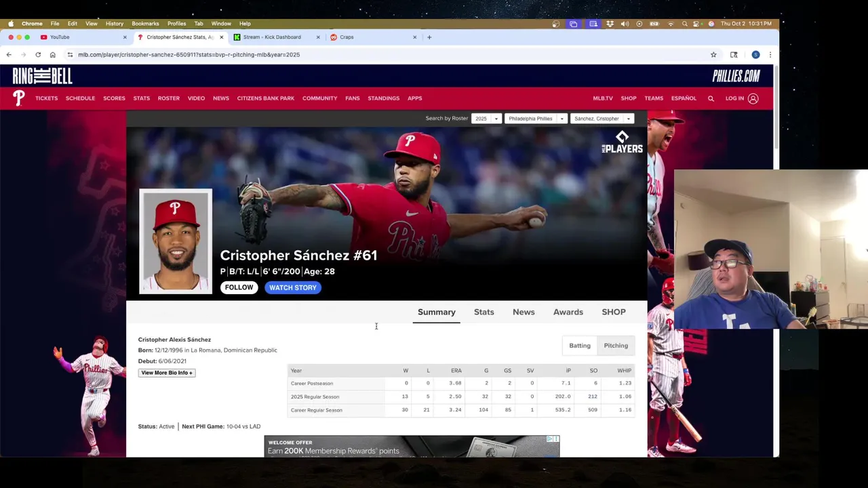Image resolution: width=868 pixels, height=488 pixels.
Task: Click the Ring the Bell logo
Action: click(x=42, y=76)
